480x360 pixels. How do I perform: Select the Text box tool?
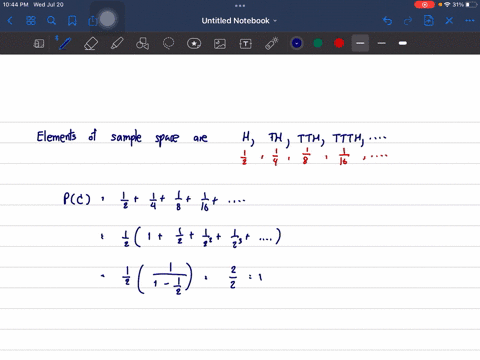246,44
